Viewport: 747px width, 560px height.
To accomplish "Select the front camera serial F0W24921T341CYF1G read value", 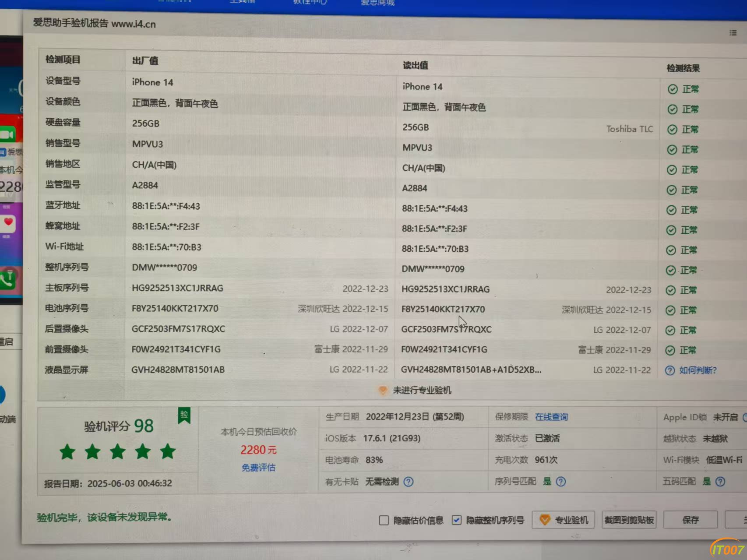I will [444, 349].
